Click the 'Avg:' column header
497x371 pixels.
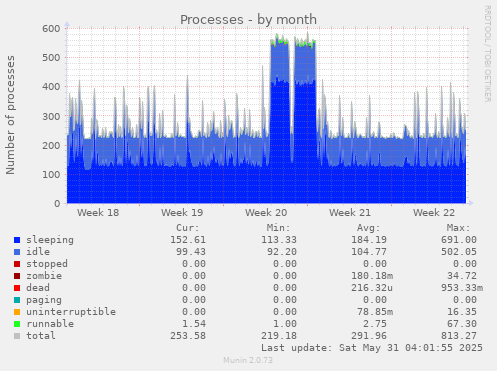pos(368,228)
